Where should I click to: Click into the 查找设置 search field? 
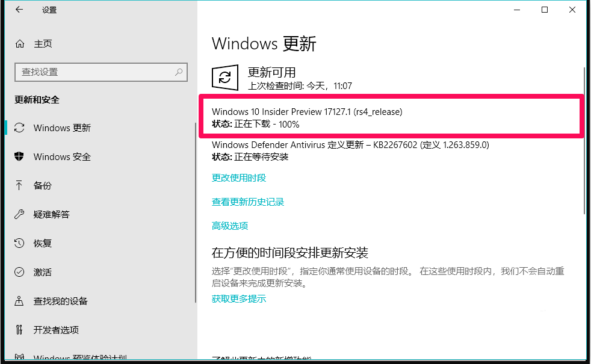pos(101,72)
